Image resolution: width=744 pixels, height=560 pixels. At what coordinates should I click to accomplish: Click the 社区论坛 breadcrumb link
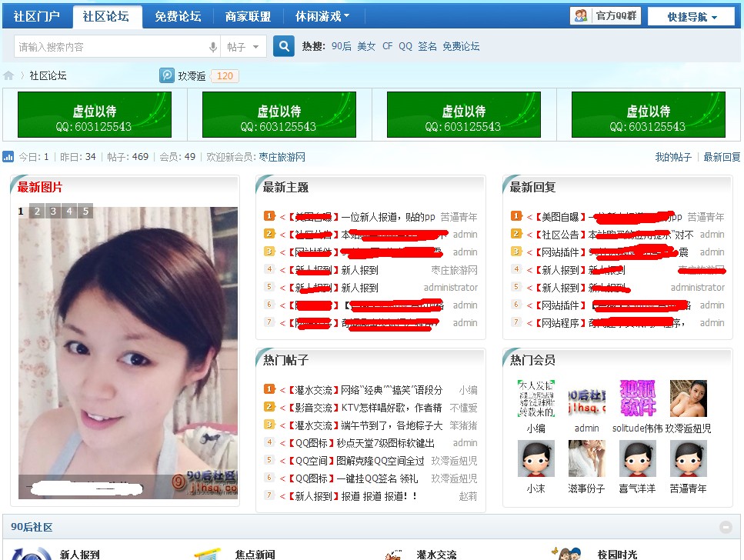[48, 76]
